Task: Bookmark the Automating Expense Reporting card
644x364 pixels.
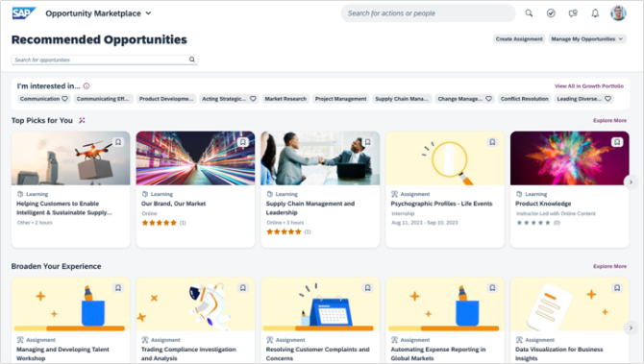Action: pyautogui.click(x=492, y=288)
